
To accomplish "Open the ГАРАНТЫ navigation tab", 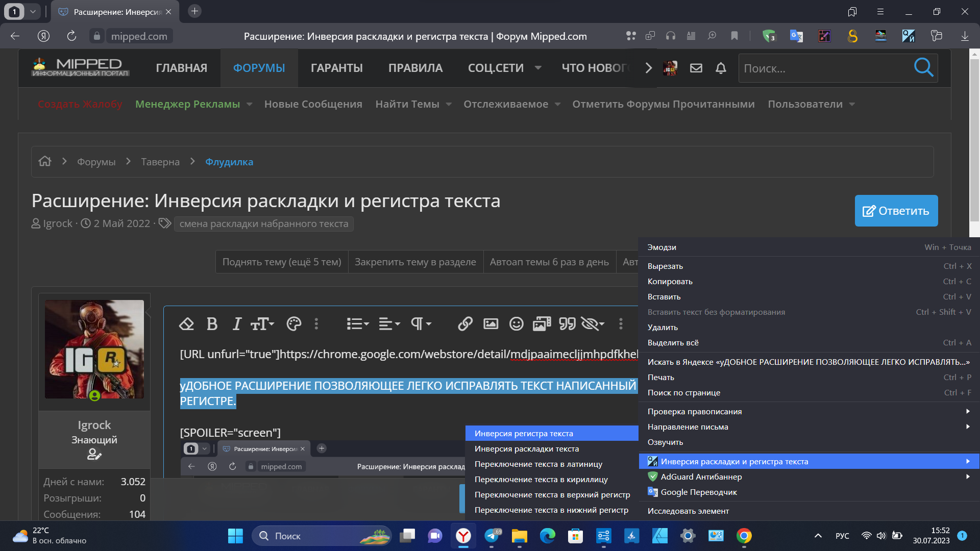I will click(337, 68).
